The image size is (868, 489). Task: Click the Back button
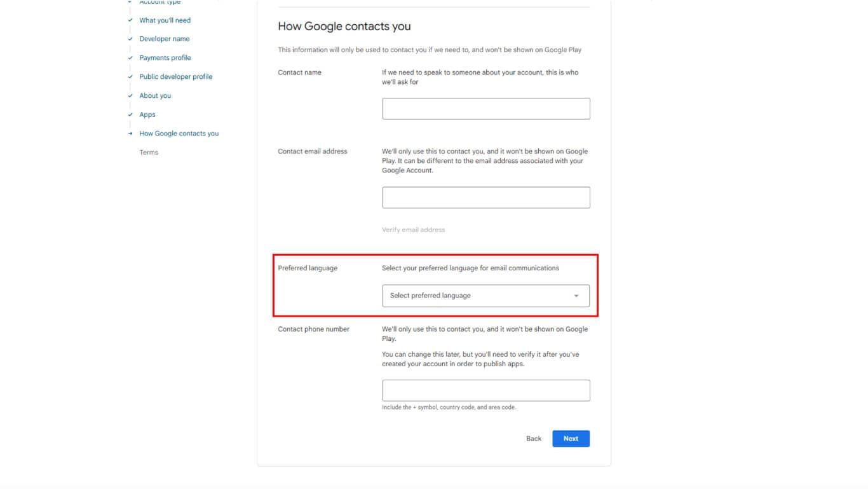pos(534,439)
